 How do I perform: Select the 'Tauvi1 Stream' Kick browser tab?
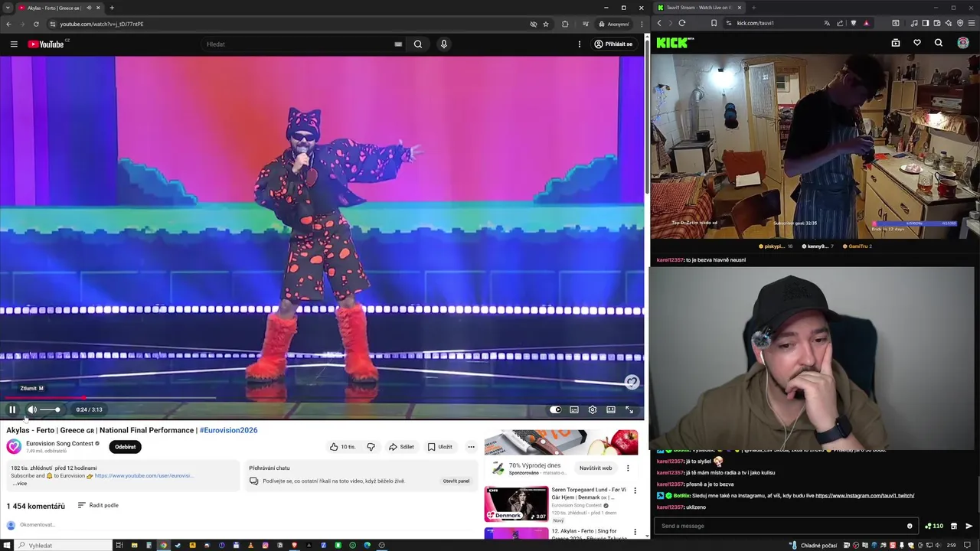pyautogui.click(x=699, y=8)
